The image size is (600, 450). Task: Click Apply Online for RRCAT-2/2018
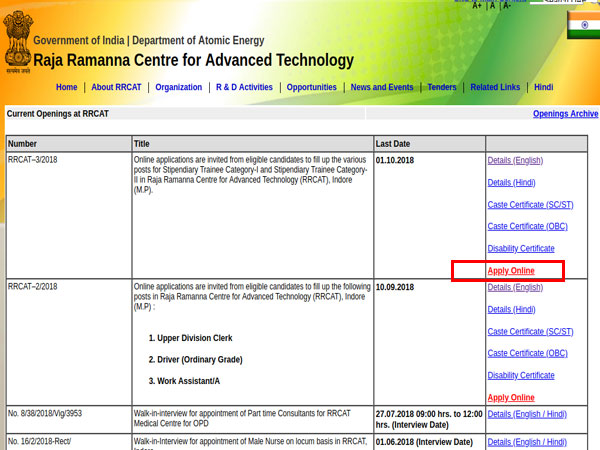(511, 398)
